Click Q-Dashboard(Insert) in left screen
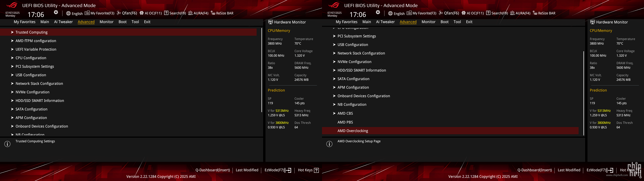 pyautogui.click(x=212, y=170)
